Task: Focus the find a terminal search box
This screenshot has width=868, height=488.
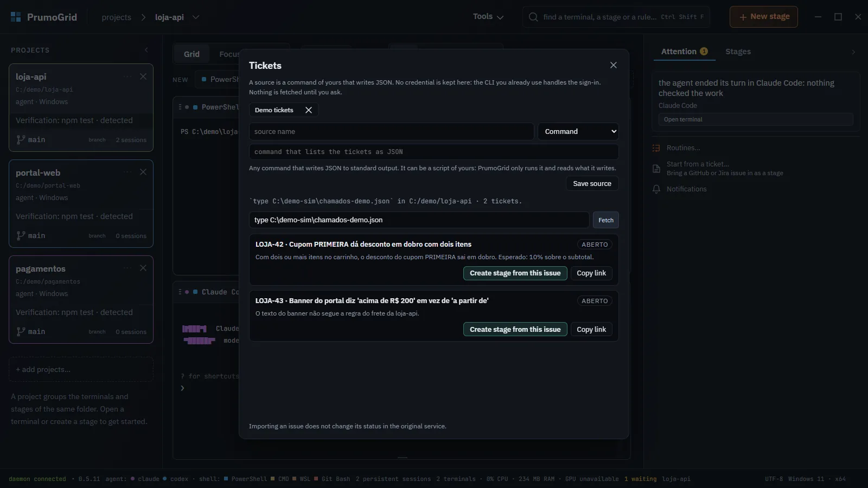Action: pyautogui.click(x=616, y=17)
